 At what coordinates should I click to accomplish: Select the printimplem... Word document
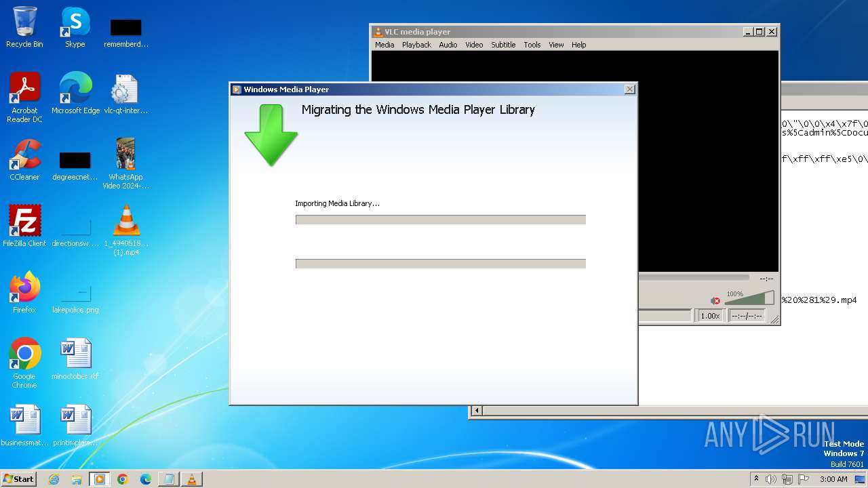click(x=75, y=426)
